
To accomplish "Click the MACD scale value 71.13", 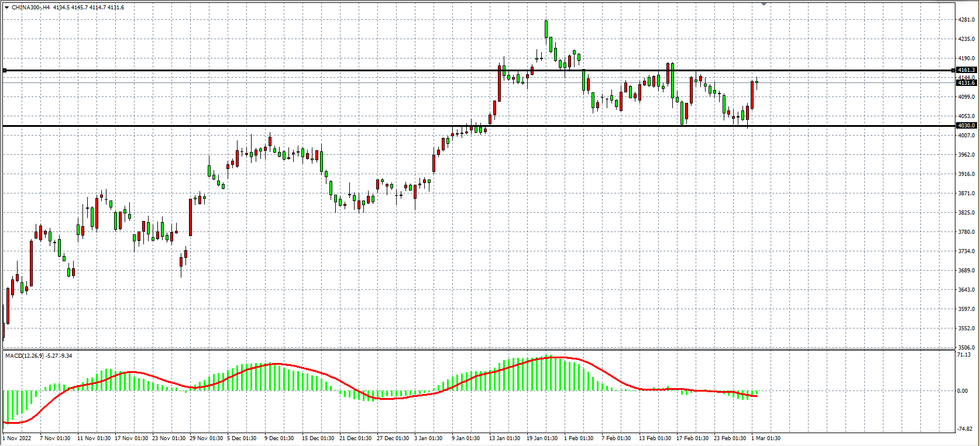I will 964,355.
